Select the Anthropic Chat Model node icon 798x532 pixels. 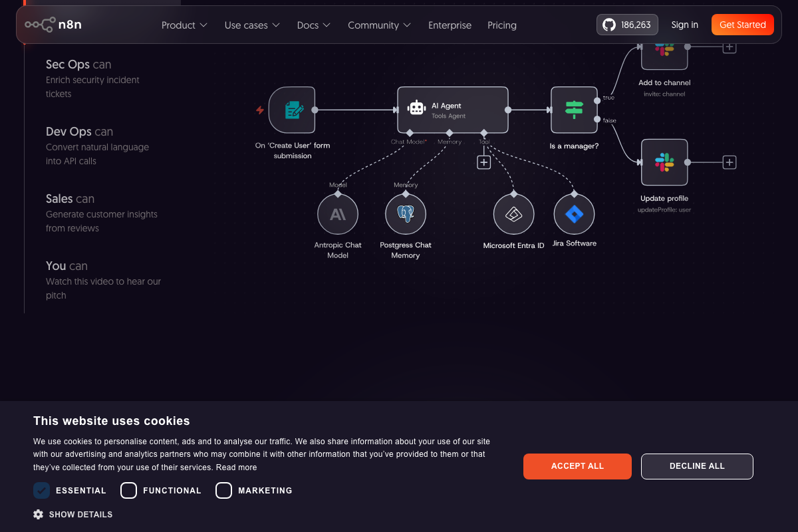pyautogui.click(x=338, y=214)
